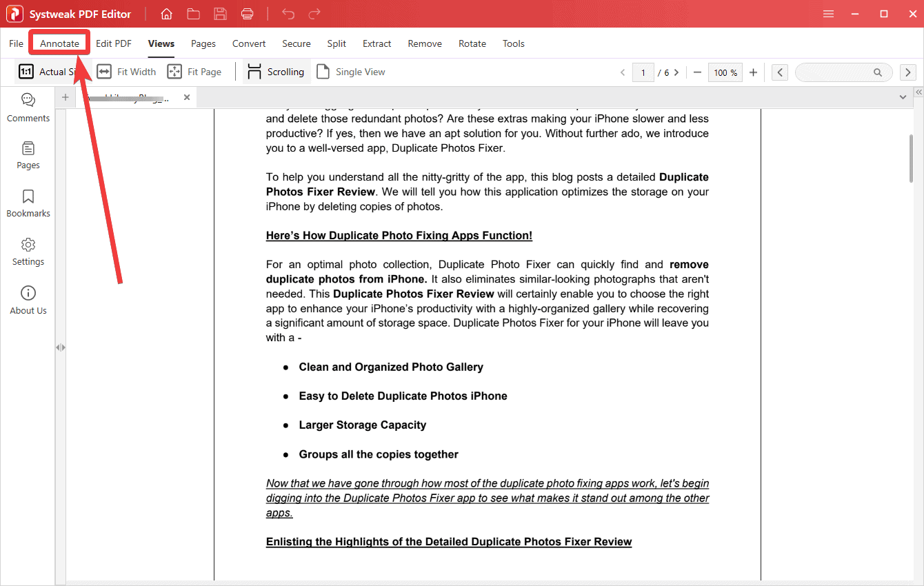Enable Scrolling view mode
Screen dimensions: 924x586
(276, 72)
